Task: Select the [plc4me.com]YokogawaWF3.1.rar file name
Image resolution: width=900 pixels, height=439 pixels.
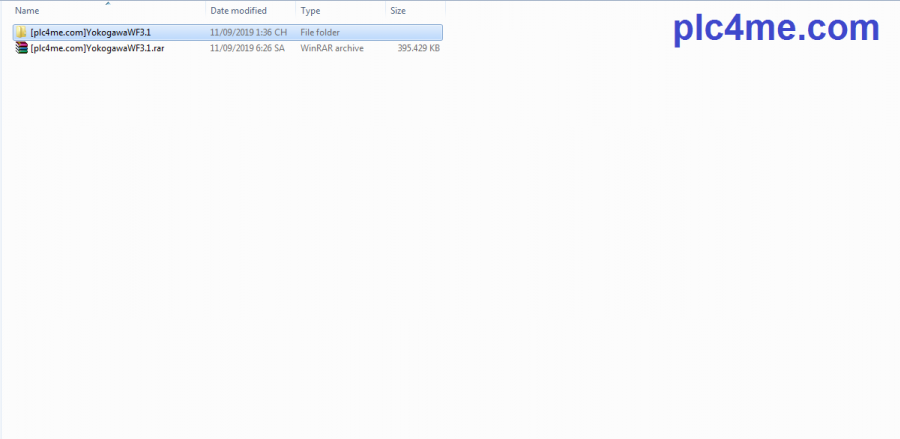Action: [x=97, y=47]
